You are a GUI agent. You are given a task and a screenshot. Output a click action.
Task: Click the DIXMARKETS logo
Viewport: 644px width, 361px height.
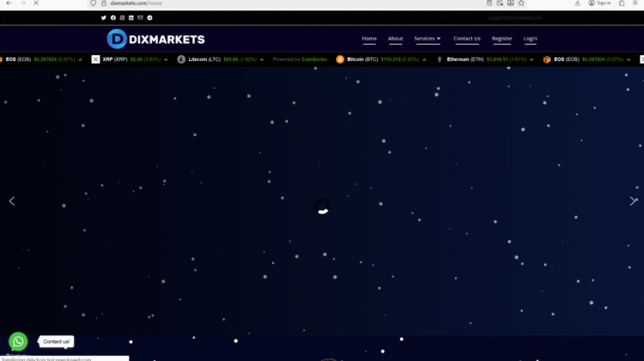155,39
